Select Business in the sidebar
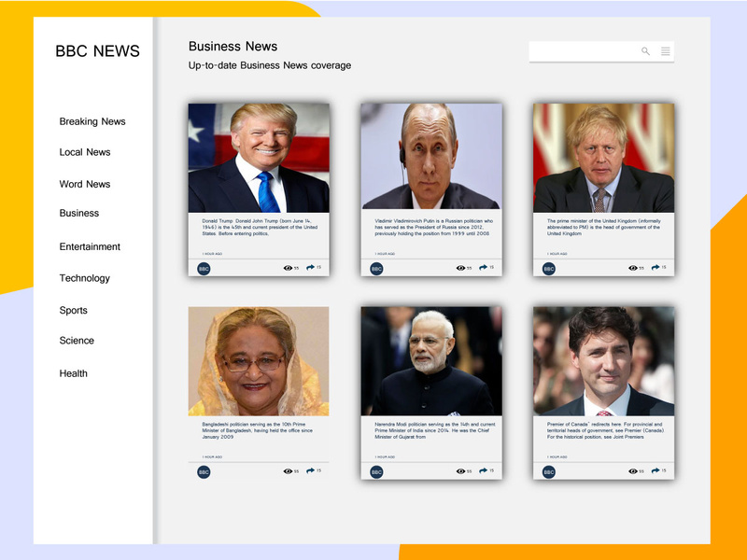747x560 pixels. tap(79, 213)
